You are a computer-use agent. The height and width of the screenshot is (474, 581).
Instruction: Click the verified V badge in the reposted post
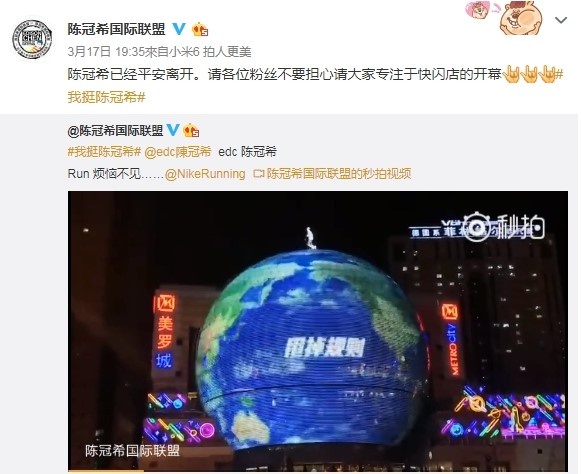coord(173,130)
